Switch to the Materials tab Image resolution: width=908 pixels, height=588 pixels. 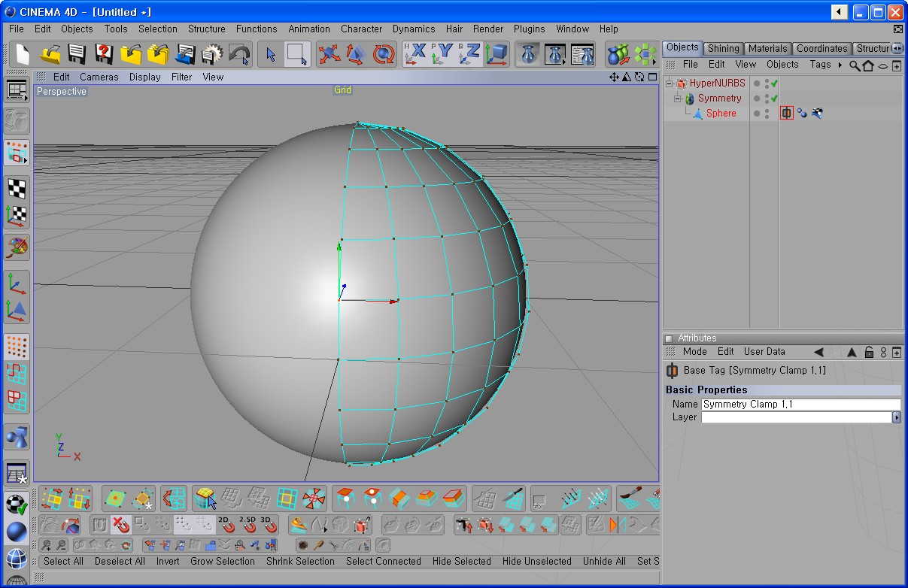tap(767, 48)
